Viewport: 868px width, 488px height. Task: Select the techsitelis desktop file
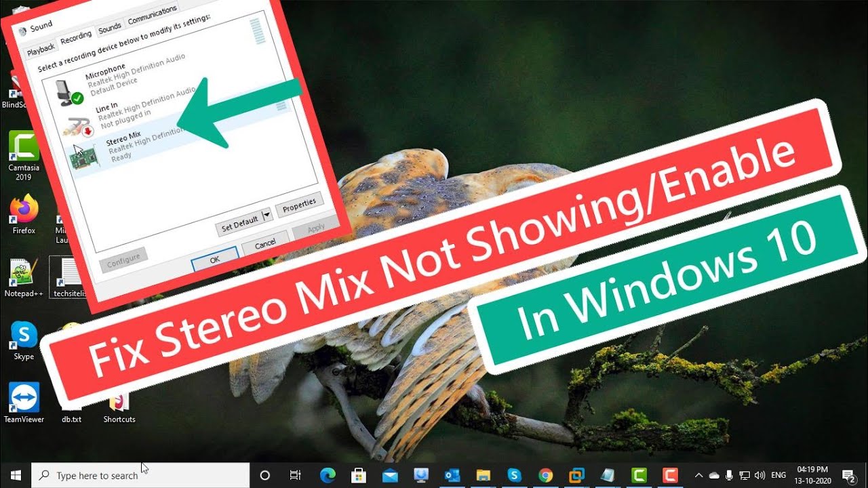click(x=68, y=278)
